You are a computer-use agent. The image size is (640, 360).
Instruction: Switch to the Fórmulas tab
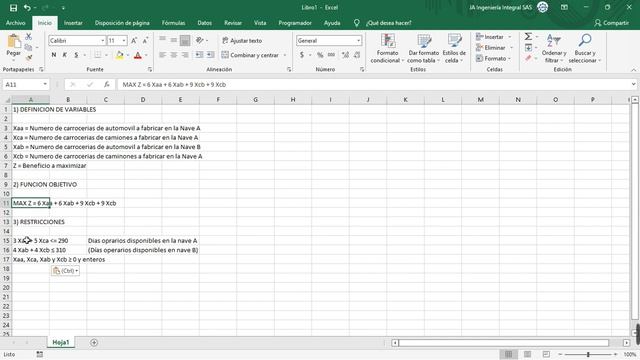(x=173, y=23)
